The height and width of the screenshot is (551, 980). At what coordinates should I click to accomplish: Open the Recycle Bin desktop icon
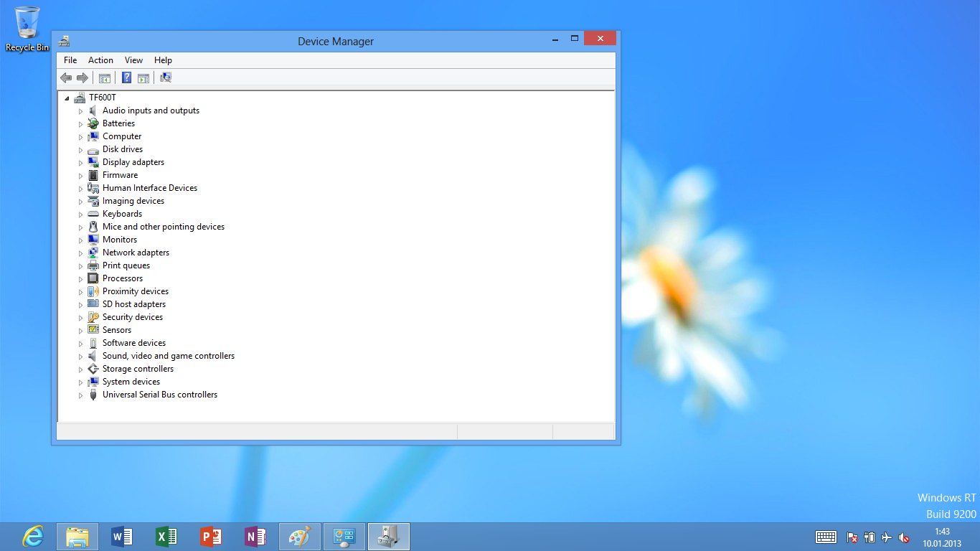click(x=27, y=29)
